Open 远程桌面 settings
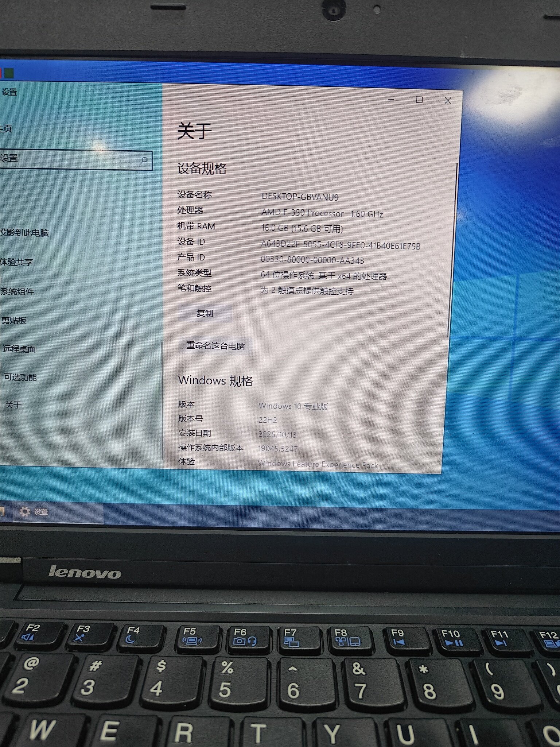560x747 pixels. point(19,349)
